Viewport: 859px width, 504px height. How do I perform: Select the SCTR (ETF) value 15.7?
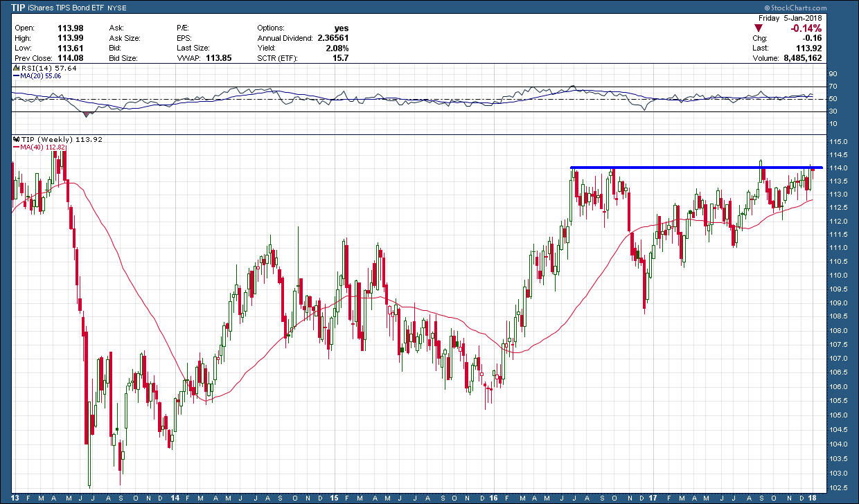click(341, 59)
